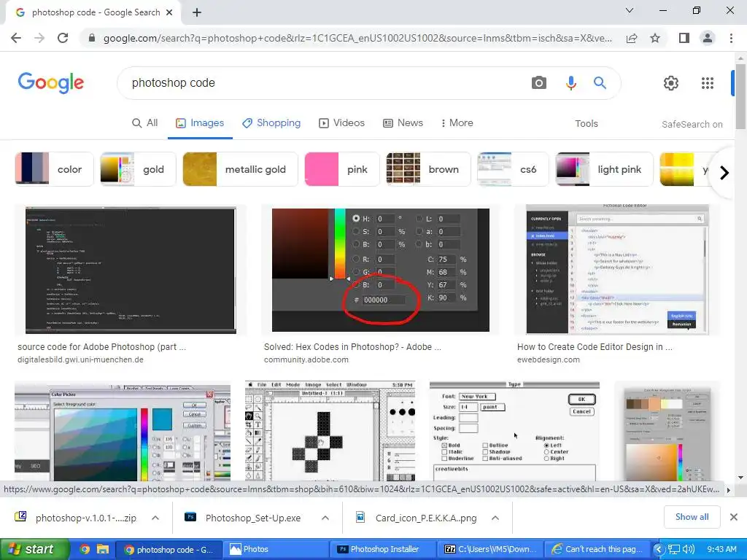Open the Photoshop source code image
The image size is (747, 560).
131,270
